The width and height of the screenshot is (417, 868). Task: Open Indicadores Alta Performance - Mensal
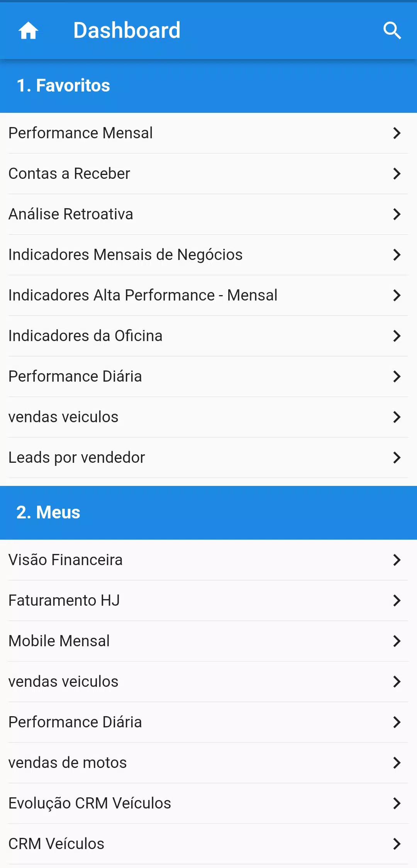pyautogui.click(x=208, y=296)
